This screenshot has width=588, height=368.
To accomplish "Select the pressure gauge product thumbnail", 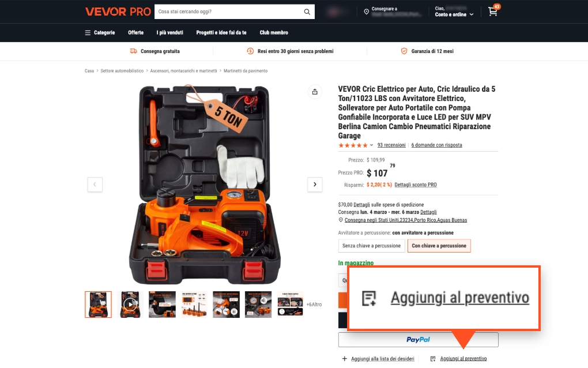I will pos(258,304).
